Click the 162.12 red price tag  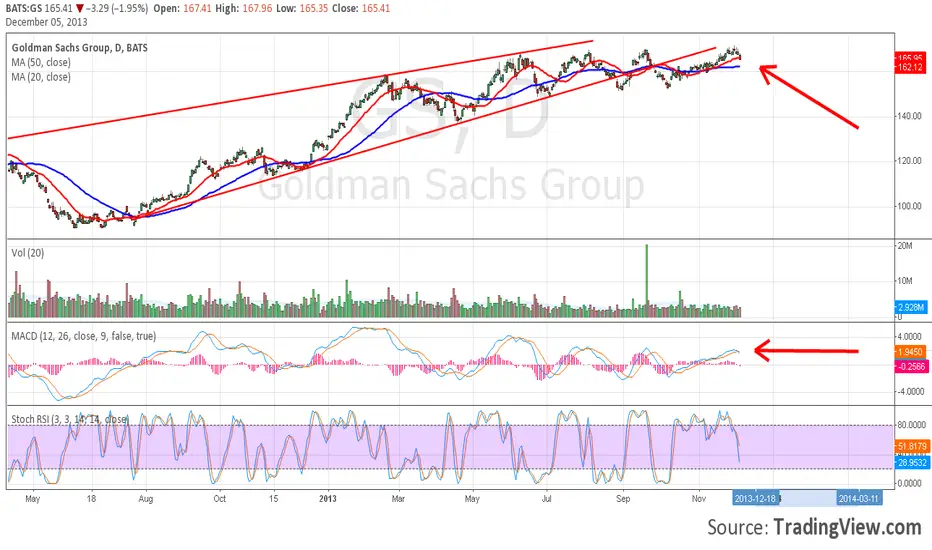click(910, 68)
